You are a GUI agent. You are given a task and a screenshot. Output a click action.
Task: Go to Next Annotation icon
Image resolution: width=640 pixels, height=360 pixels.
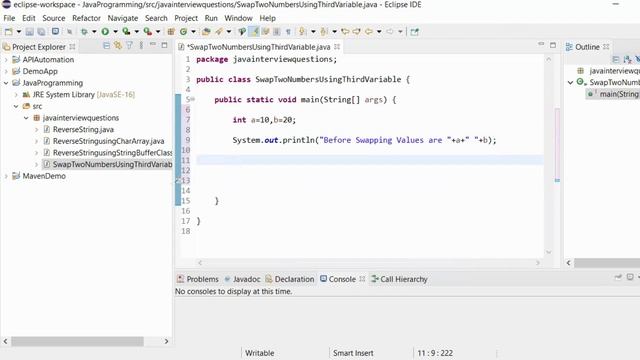(x=302, y=31)
